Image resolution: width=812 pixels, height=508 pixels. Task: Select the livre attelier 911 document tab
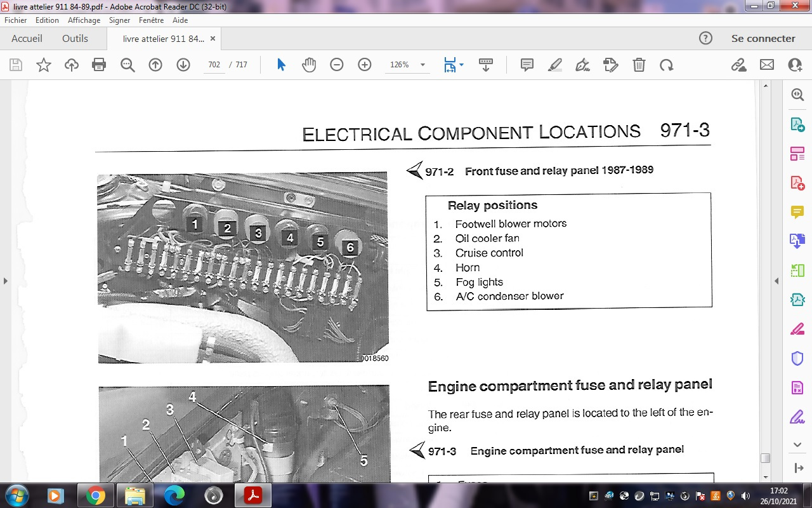pos(163,39)
